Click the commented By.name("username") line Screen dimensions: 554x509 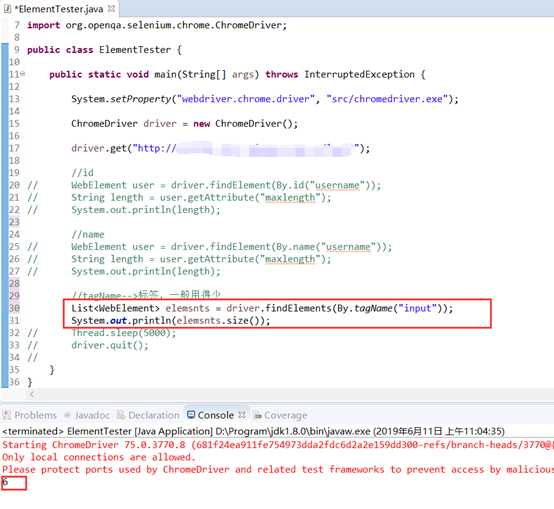pos(232,247)
